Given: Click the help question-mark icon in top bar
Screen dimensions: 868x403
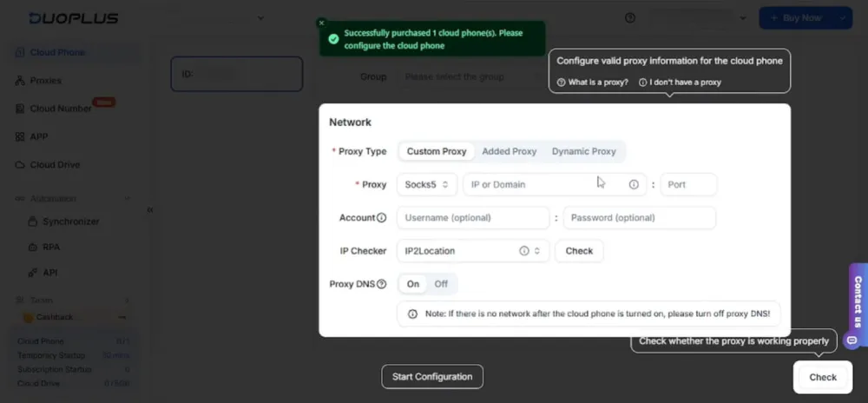Looking at the screenshot, I should click(x=630, y=17).
